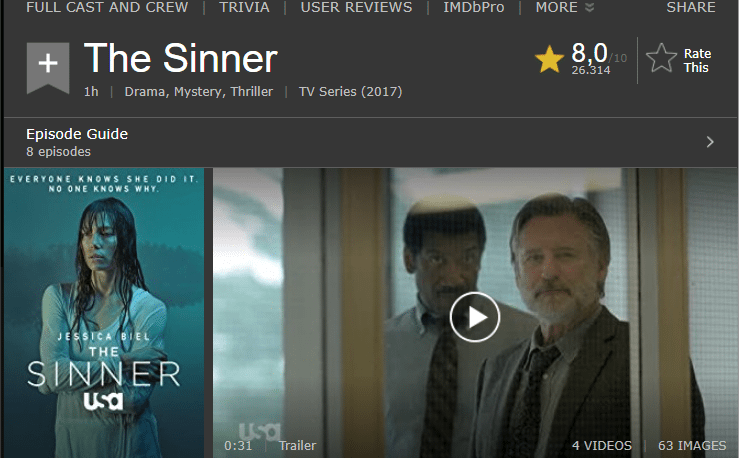739x458 pixels.
Task: Expand the MORE dropdown menu
Action: (564, 7)
